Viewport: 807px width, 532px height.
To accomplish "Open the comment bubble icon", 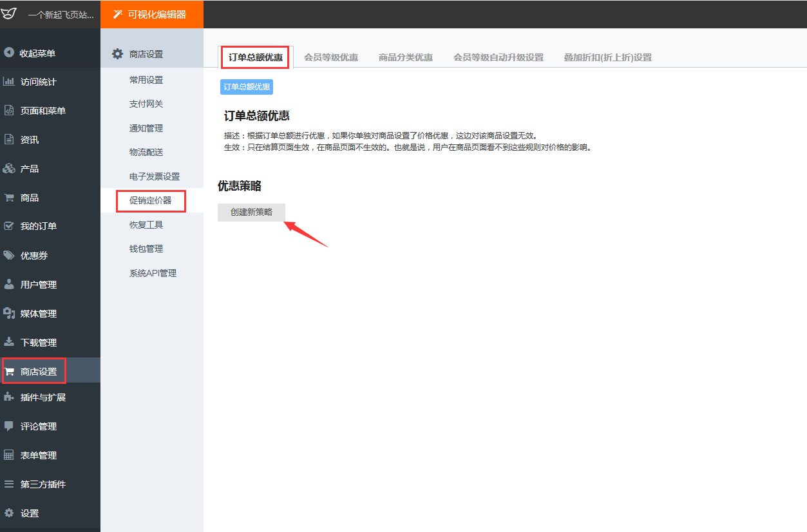I will (9, 426).
